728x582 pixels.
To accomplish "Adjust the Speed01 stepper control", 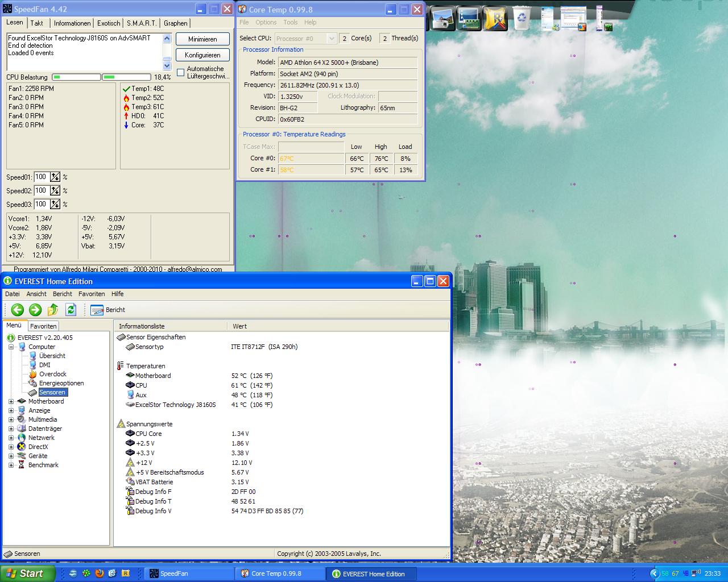I will 55,177.
